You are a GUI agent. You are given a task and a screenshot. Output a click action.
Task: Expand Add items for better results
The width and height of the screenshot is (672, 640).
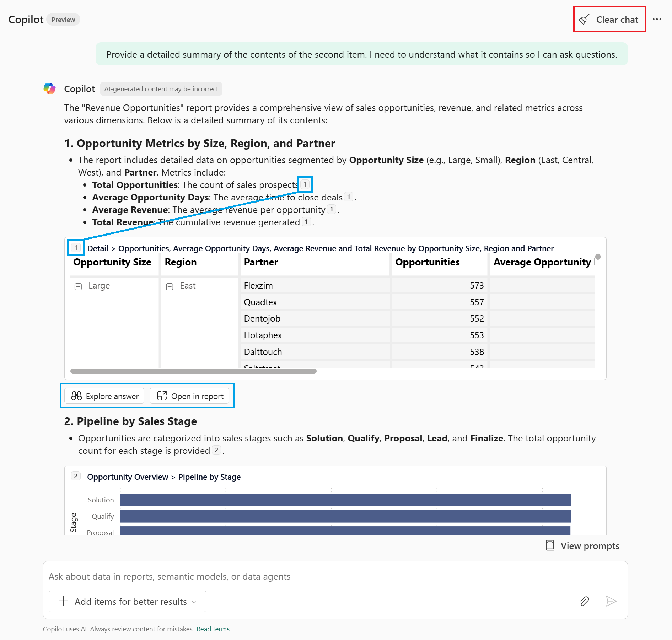tap(127, 601)
